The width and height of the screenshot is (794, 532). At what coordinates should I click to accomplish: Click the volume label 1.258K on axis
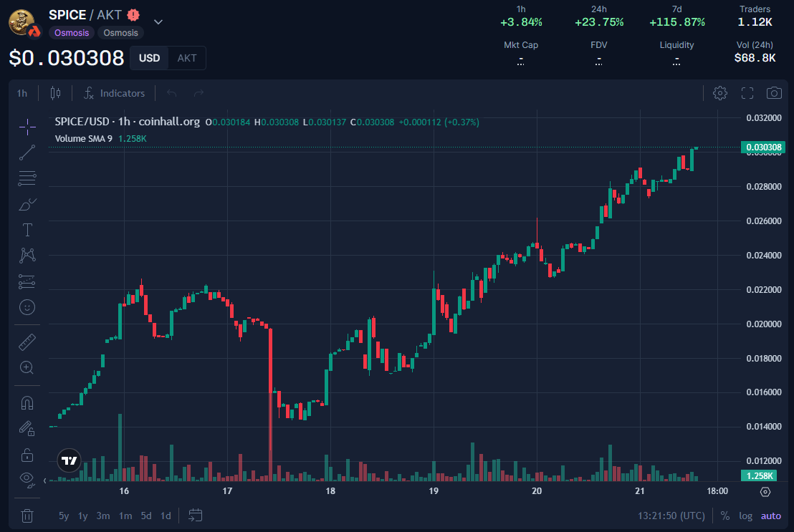pos(759,476)
